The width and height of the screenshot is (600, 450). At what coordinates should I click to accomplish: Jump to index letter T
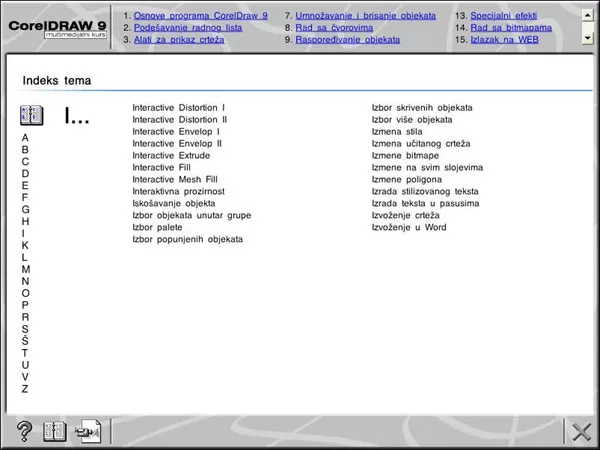click(x=25, y=353)
